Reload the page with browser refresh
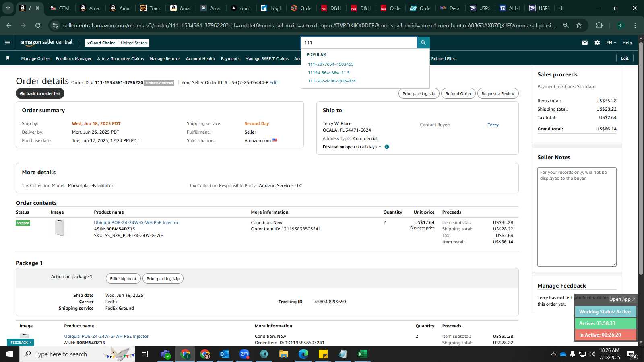Viewport: 644px width, 362px height. [x=38, y=25]
